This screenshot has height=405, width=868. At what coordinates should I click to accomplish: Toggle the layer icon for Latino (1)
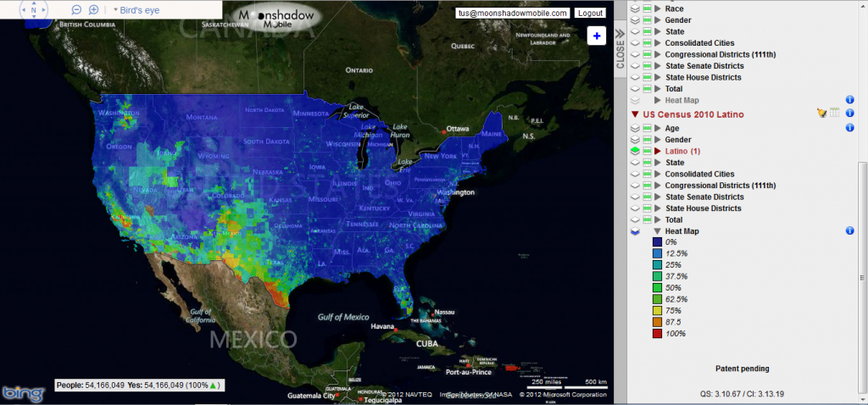634,151
